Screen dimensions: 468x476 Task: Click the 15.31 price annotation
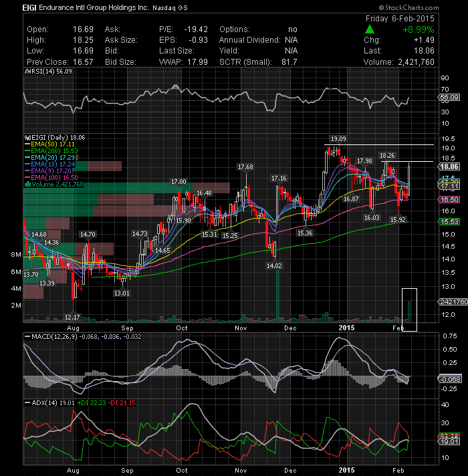[x=209, y=235]
